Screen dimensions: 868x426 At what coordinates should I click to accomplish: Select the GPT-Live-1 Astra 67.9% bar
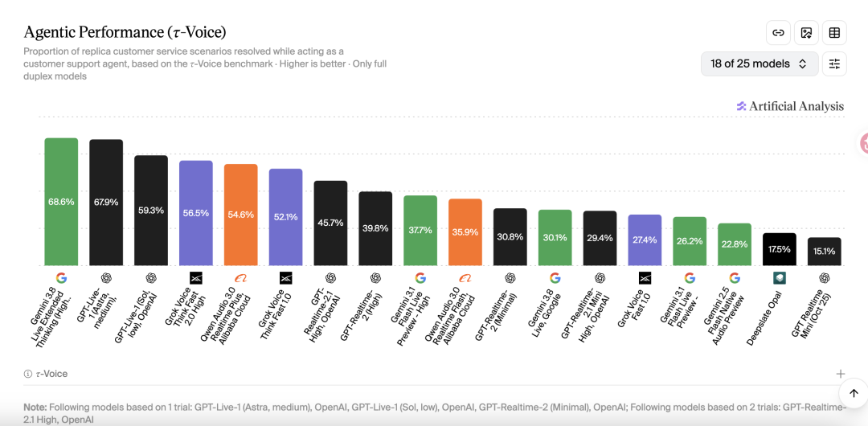[x=106, y=203]
